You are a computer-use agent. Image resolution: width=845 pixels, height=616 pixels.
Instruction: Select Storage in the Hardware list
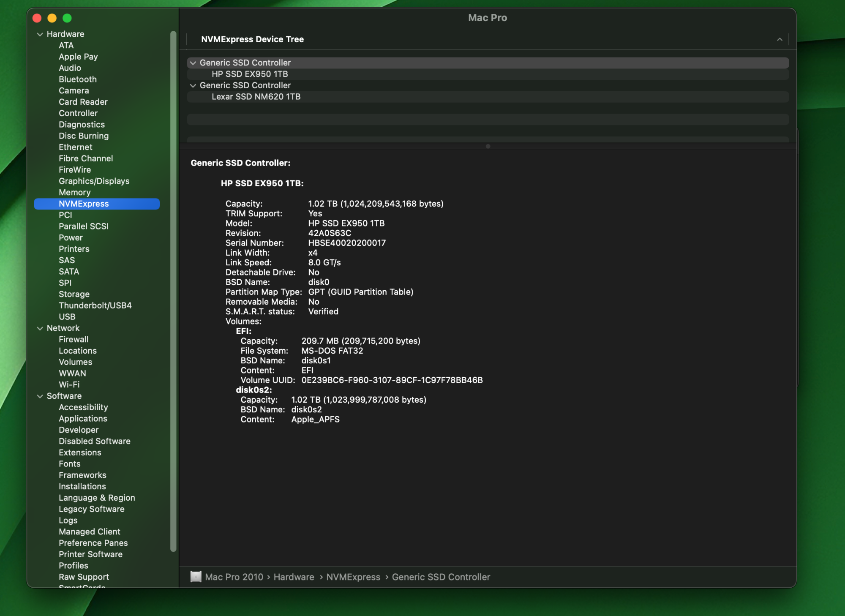tap(74, 294)
